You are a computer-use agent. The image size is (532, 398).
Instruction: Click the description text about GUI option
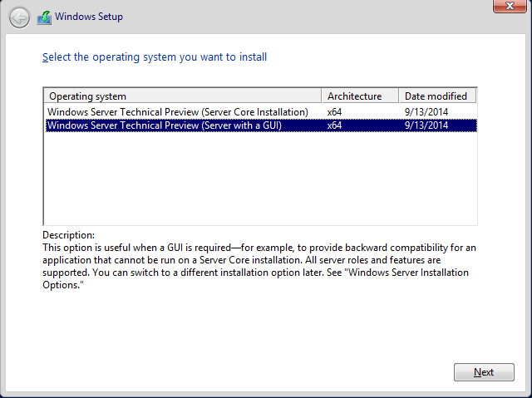pyautogui.click(x=259, y=266)
